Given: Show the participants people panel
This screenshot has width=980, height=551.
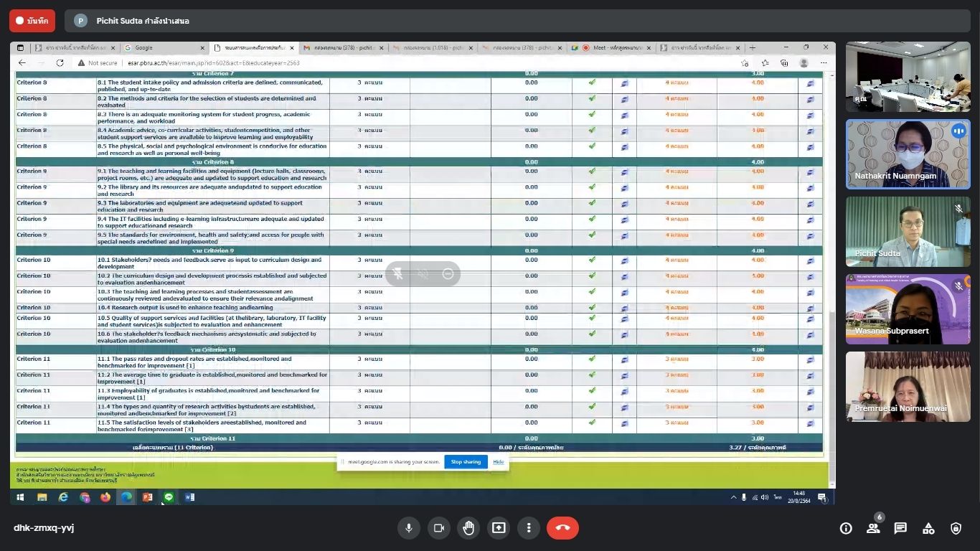Looking at the screenshot, I should pos(873,528).
